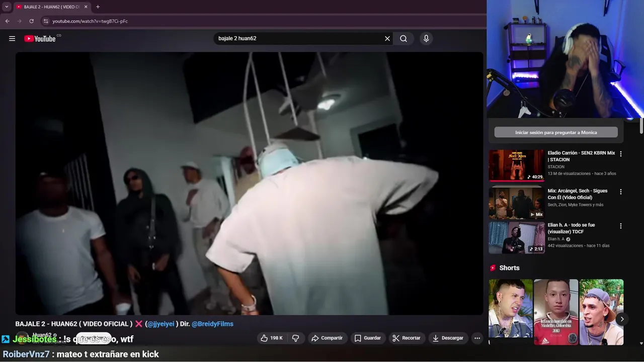The height and width of the screenshot is (362, 644).
Task: Open the first Shorts thumbnail with tattooed man
Action: coord(511,312)
